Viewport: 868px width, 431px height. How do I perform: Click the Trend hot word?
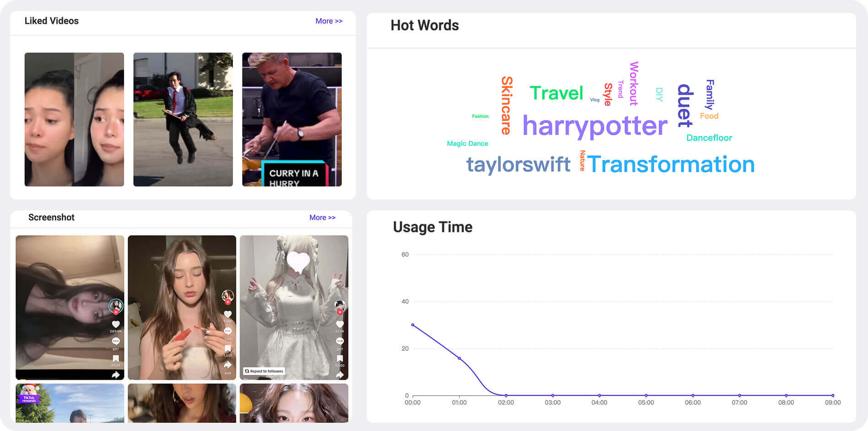point(621,89)
